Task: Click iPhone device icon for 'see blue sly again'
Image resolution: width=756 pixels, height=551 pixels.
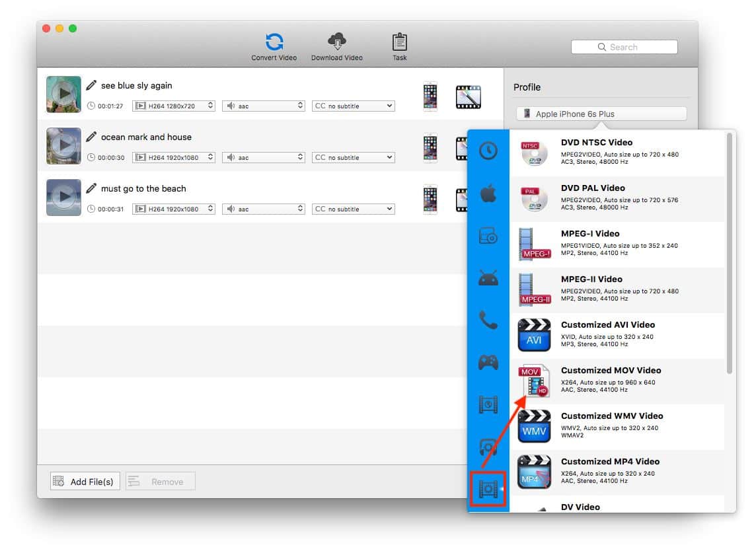Action: pyautogui.click(x=430, y=96)
